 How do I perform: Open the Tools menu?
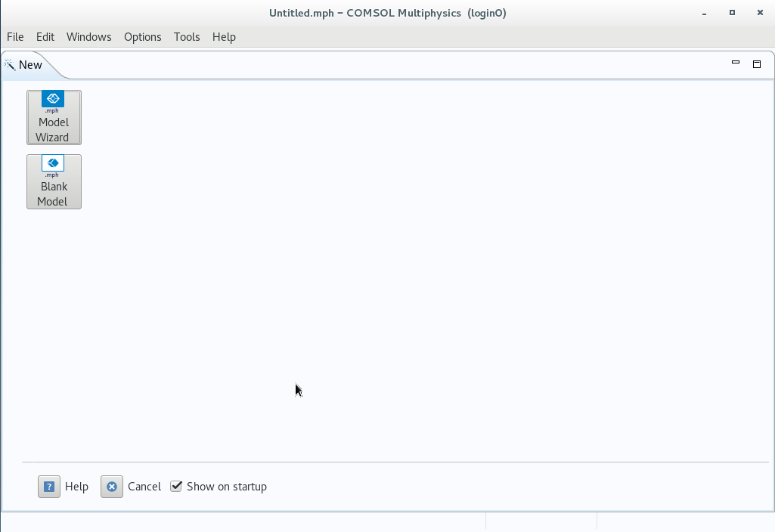coord(186,36)
